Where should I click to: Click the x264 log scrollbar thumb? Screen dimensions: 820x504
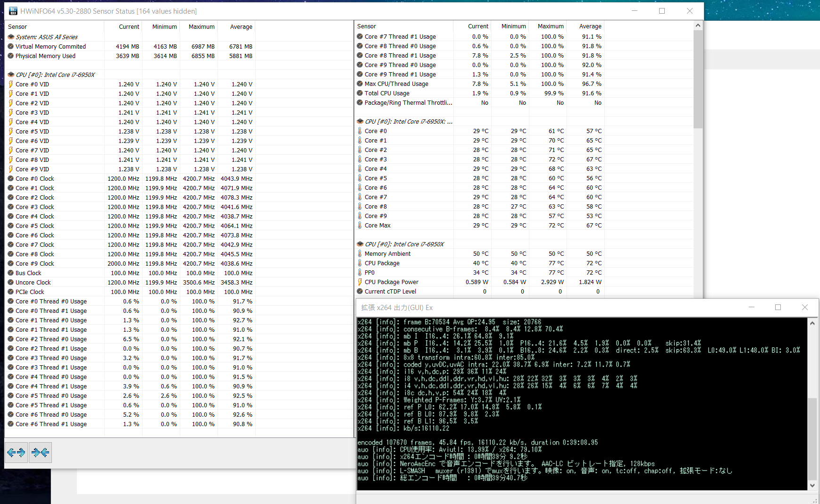[x=812, y=439]
